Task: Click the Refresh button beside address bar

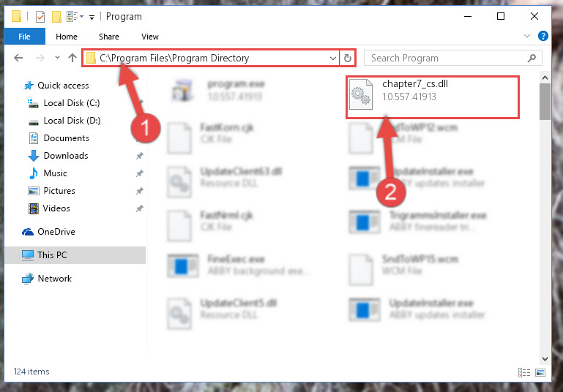Action: [348, 58]
